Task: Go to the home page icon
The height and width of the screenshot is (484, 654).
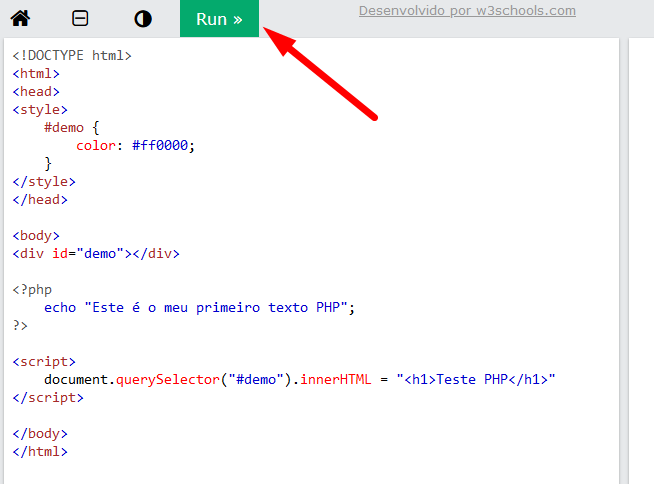Action: 20,19
